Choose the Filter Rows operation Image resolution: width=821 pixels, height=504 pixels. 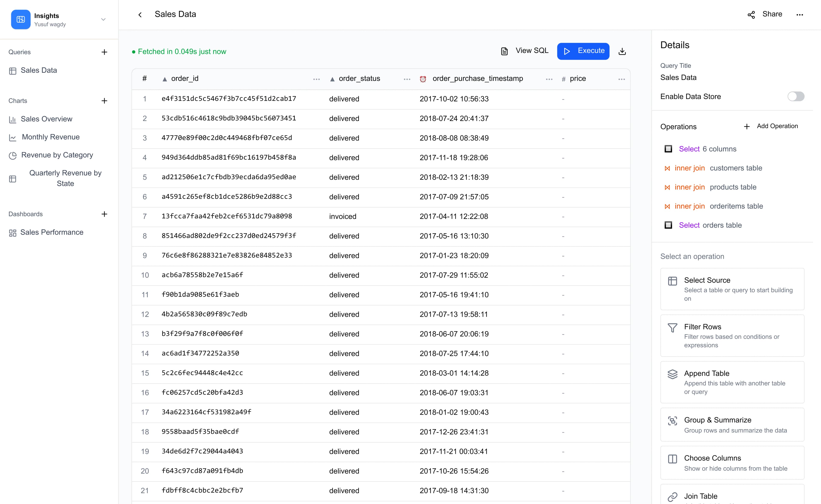pos(732,335)
